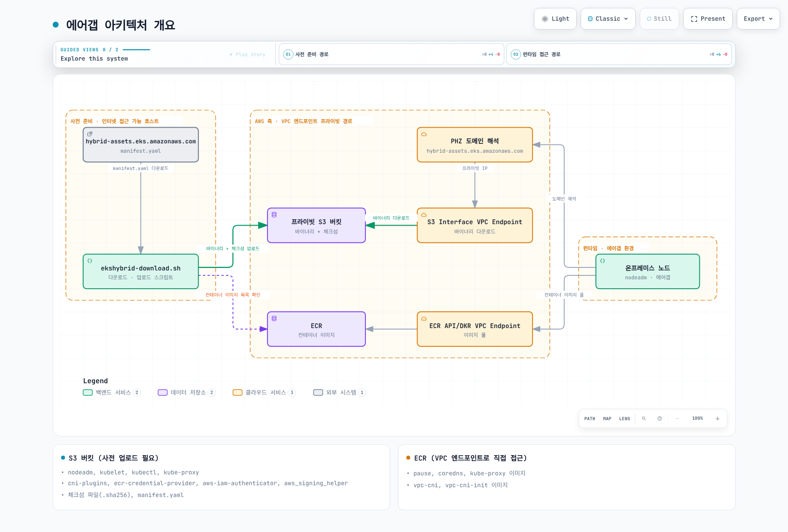Click the external link icon on hybrid-assets node
Image resolution: width=788 pixels, height=532 pixels.
click(90, 134)
